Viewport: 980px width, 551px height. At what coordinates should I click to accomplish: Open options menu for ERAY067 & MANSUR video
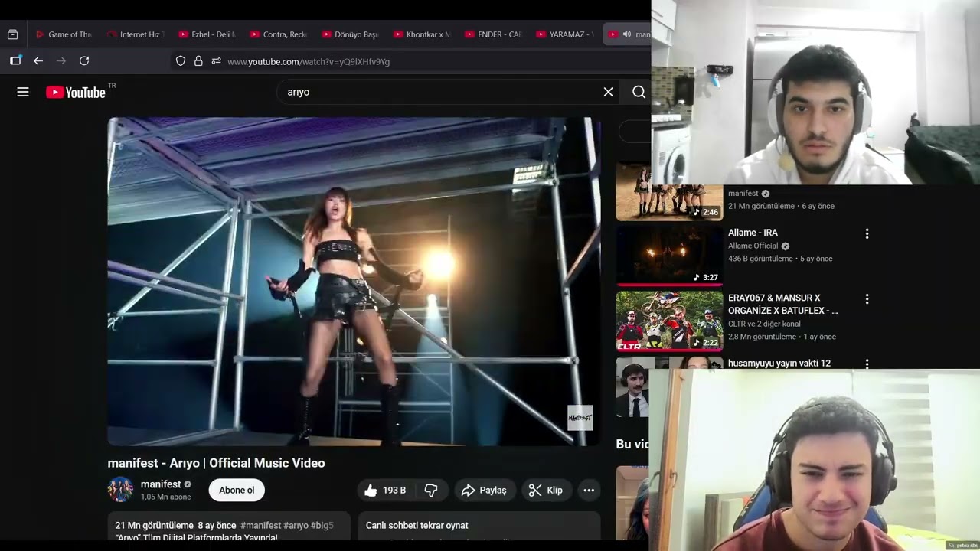pyautogui.click(x=867, y=299)
